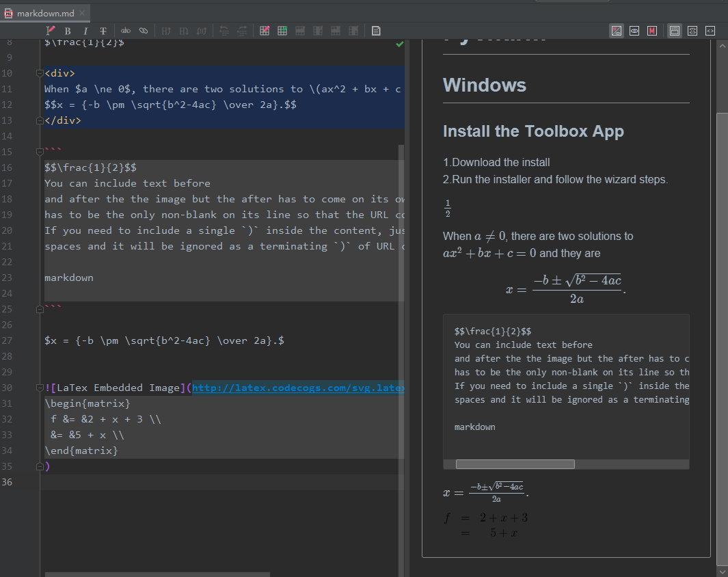Click the small rendered one-half fraction in preview

[448, 208]
